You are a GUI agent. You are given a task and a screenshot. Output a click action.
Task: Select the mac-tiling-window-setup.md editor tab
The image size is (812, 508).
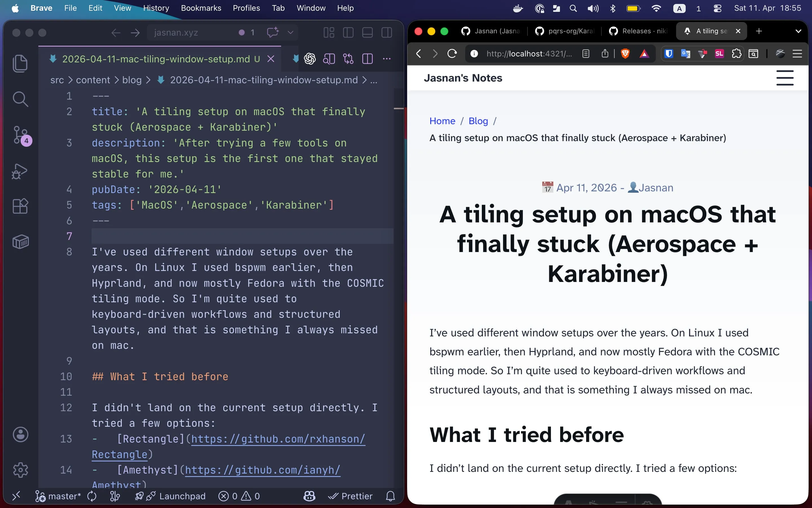pyautogui.click(x=160, y=59)
